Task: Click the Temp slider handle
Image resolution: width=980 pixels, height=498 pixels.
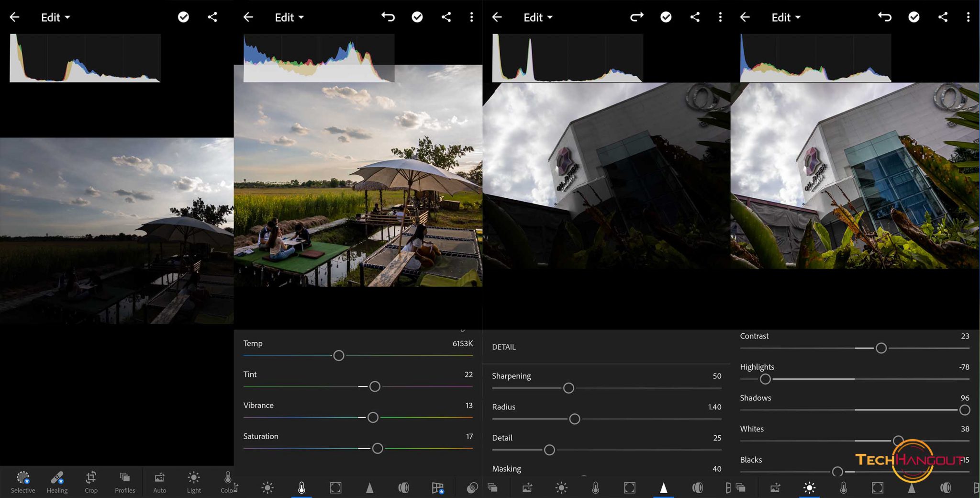Action: click(338, 356)
